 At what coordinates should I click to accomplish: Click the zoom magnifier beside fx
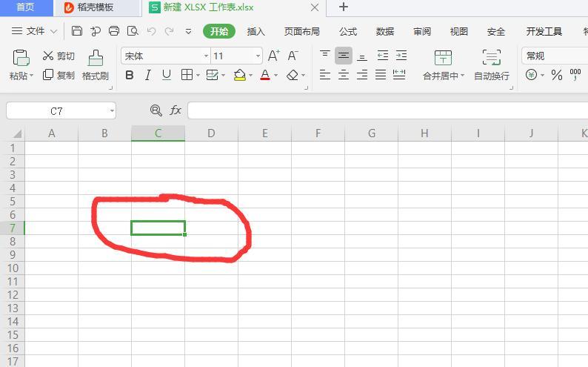[156, 110]
